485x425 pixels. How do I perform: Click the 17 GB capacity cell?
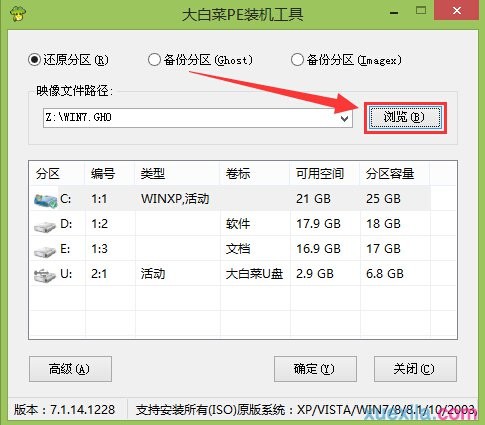click(x=383, y=249)
